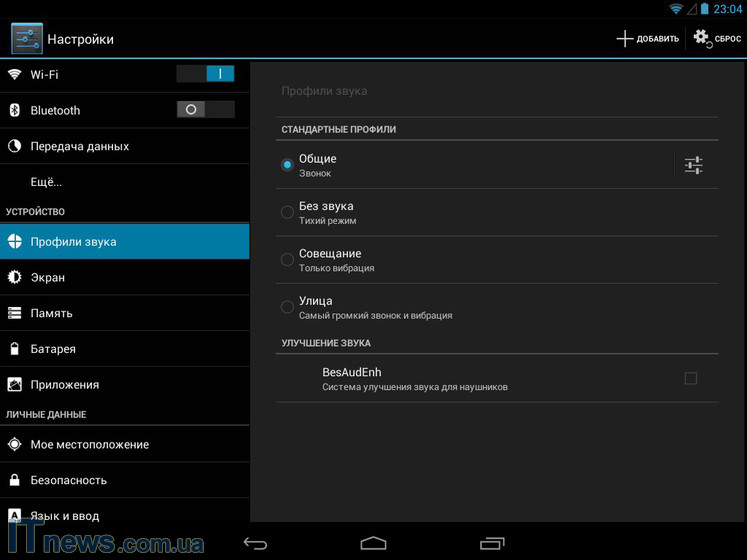Open equalizer settings for Общие profile
747x560 pixels.
point(693,166)
